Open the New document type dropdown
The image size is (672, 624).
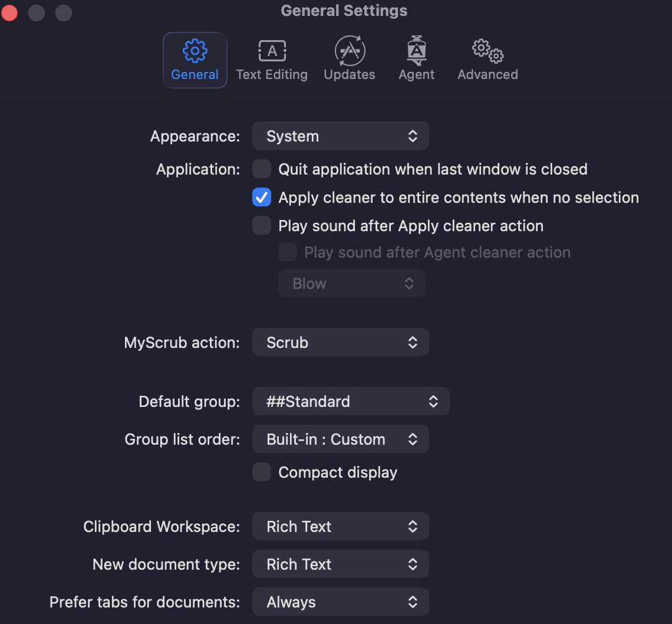point(340,564)
